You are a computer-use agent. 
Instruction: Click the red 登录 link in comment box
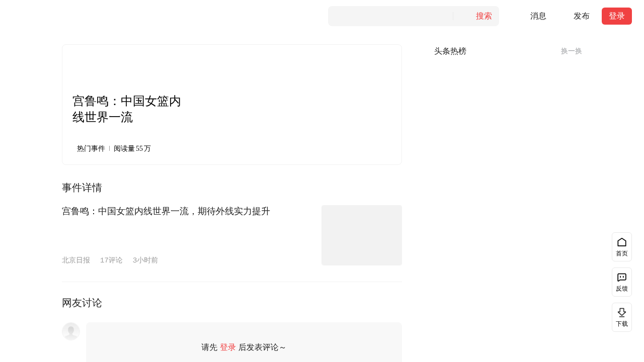(227, 347)
